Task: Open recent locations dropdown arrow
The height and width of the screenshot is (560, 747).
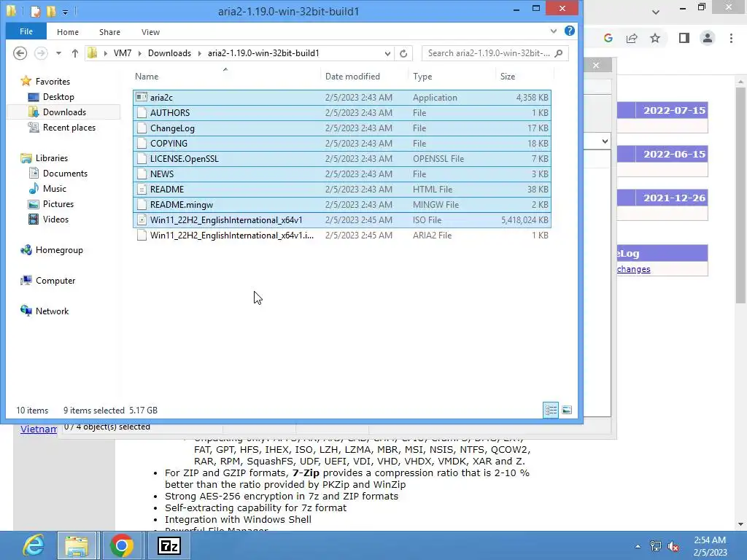Action: coord(58,53)
